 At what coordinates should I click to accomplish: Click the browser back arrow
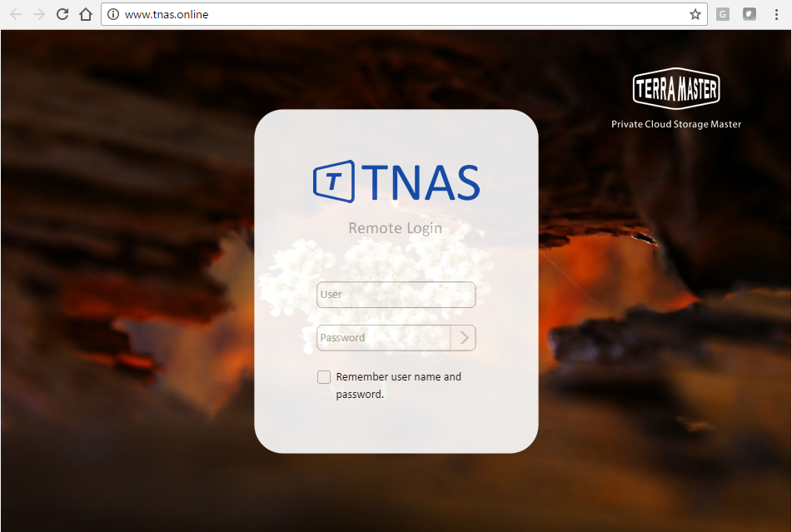pyautogui.click(x=16, y=14)
